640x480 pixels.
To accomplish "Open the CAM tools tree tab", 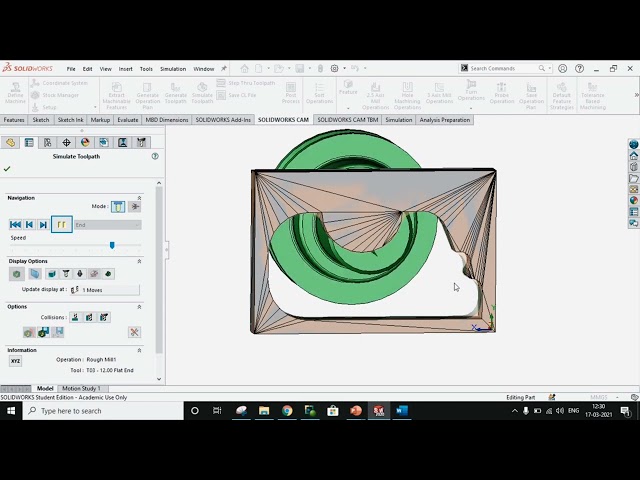I will click(141, 142).
